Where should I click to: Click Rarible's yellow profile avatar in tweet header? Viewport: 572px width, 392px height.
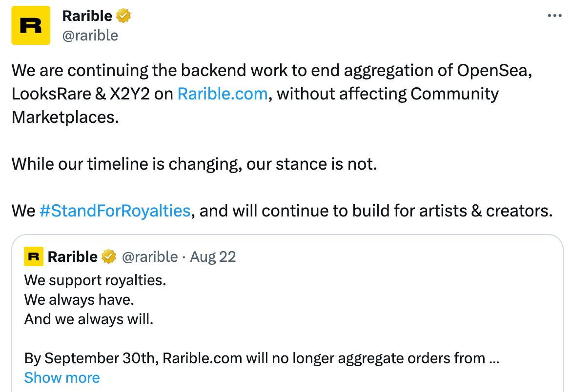point(31,25)
